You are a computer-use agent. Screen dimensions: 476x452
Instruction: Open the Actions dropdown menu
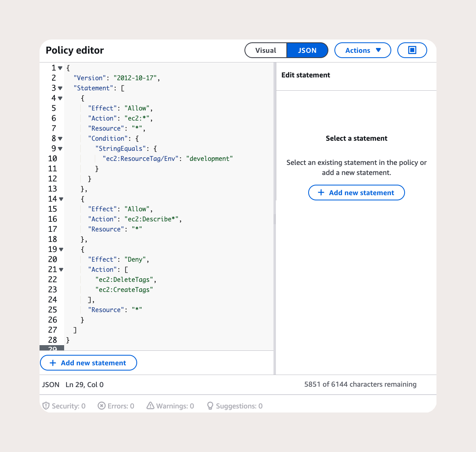tap(363, 50)
